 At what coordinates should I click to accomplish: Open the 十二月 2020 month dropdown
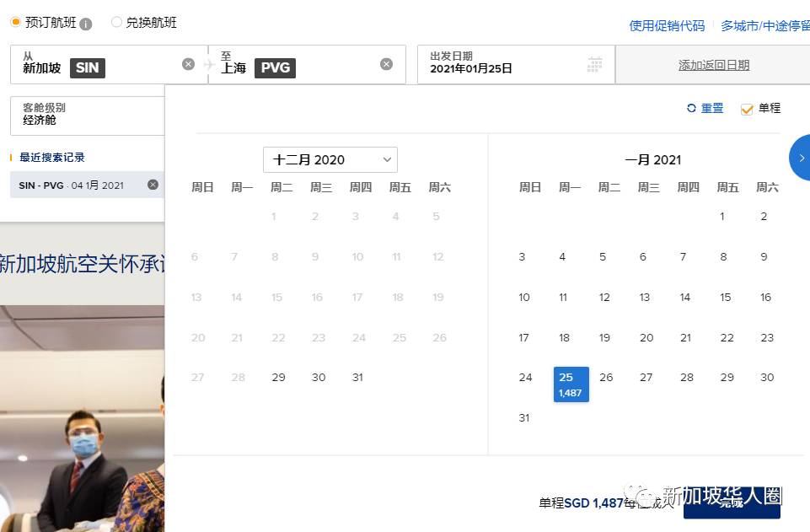[330, 159]
